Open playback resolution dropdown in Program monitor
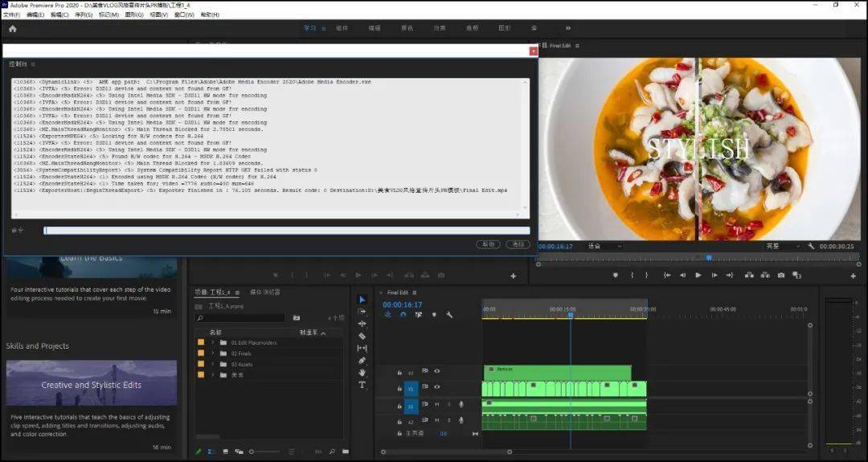 coord(783,246)
